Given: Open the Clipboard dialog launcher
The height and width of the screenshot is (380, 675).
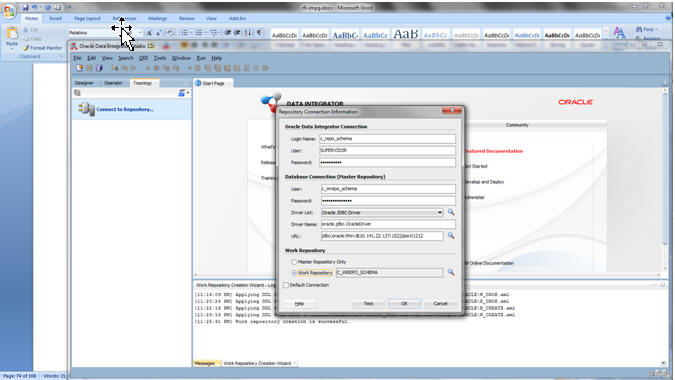Looking at the screenshot, I should click(x=62, y=56).
